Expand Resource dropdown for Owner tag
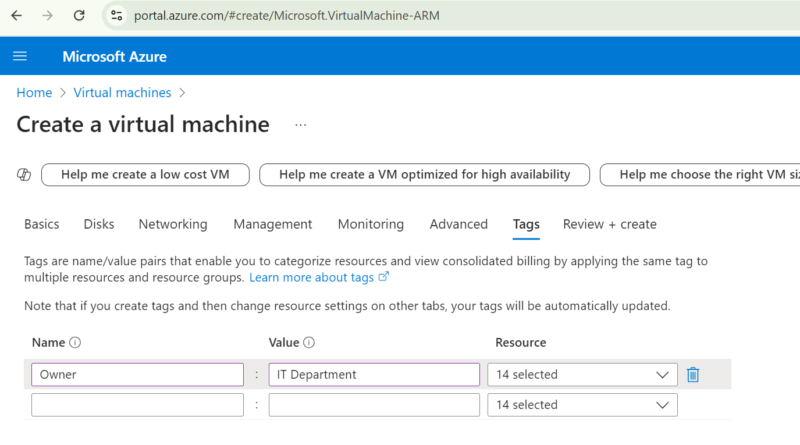The width and height of the screenshot is (800, 445). pos(582,375)
